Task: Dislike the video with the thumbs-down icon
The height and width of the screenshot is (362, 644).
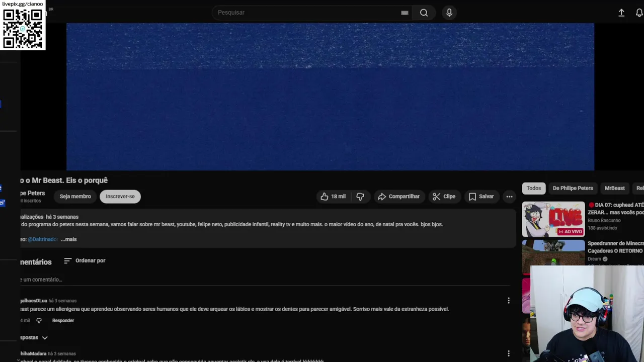Action: 360,197
